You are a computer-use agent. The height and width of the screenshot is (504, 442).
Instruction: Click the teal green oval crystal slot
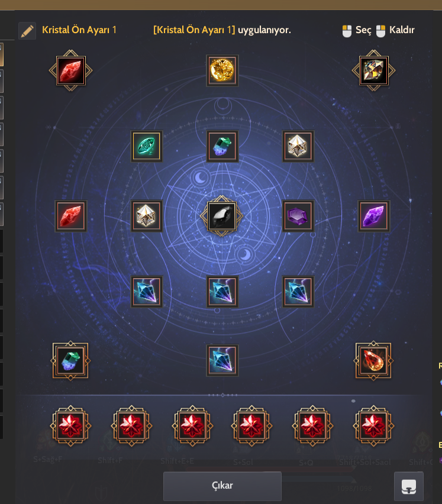[147, 146]
